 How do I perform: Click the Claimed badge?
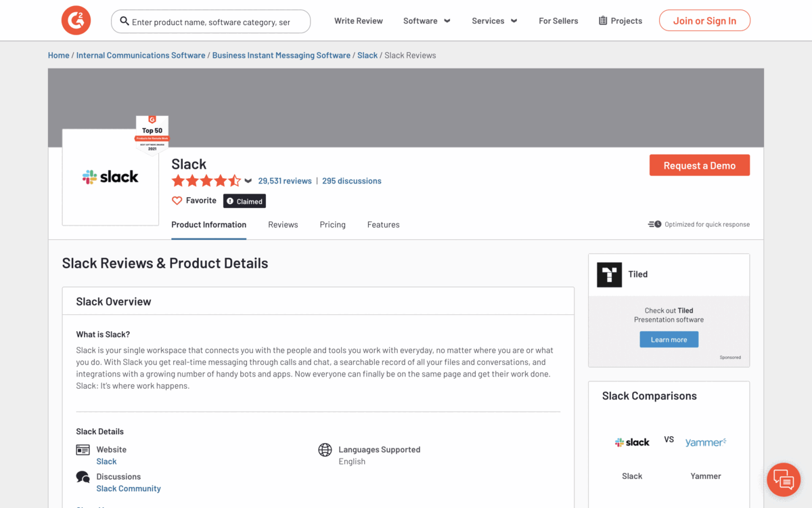244,201
